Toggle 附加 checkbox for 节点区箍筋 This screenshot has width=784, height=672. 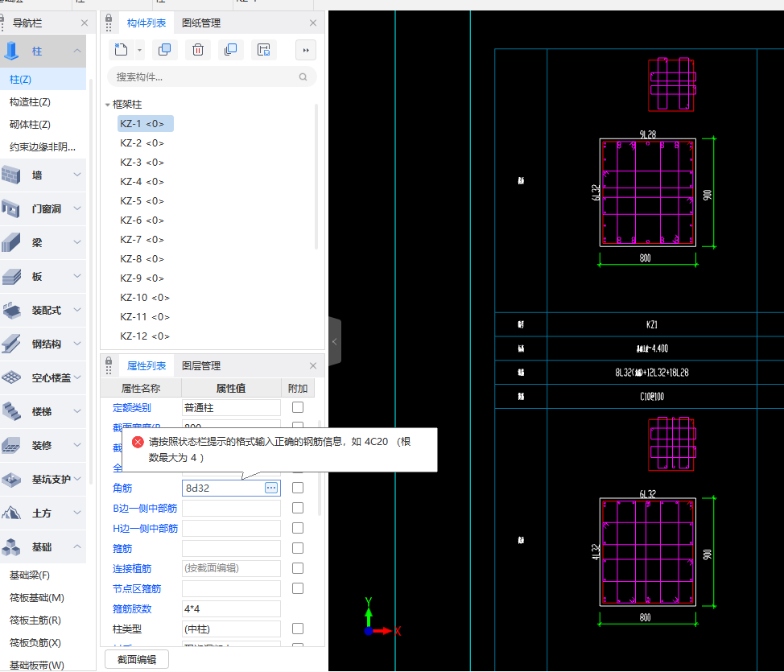[298, 588]
